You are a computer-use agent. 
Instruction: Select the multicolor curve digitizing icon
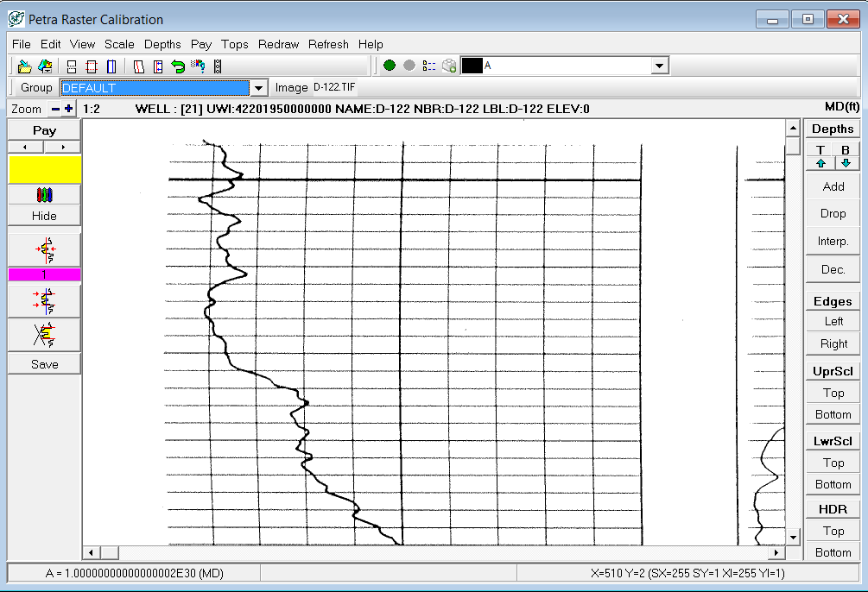click(x=43, y=194)
